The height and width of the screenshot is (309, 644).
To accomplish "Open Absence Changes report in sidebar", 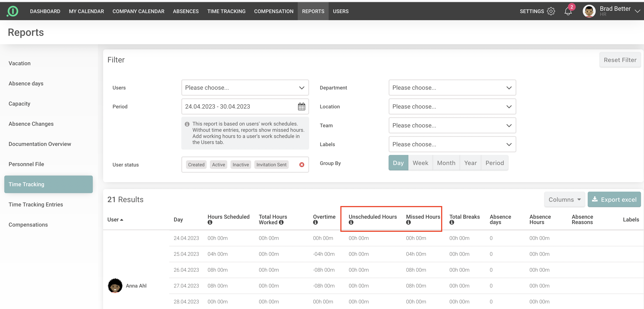I will [x=31, y=124].
